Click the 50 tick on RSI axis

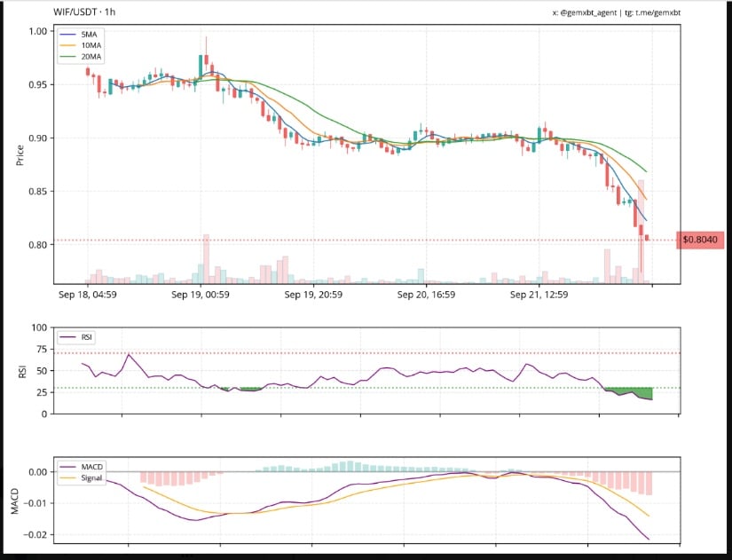(42, 371)
